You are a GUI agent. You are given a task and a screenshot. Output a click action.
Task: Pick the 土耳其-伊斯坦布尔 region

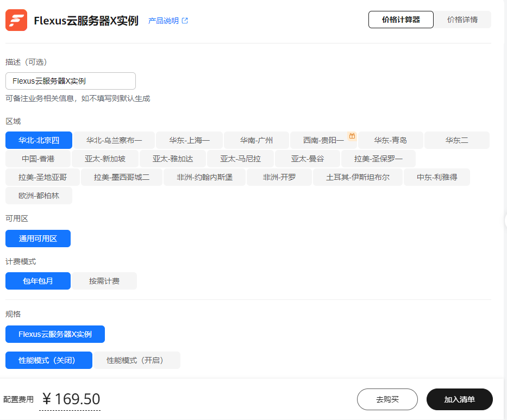[x=358, y=177]
